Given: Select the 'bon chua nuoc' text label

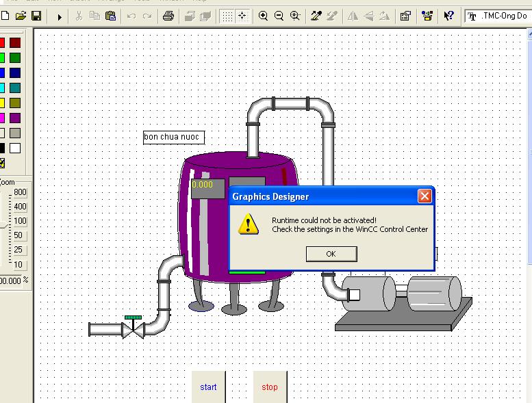Looking at the screenshot, I should [x=174, y=138].
